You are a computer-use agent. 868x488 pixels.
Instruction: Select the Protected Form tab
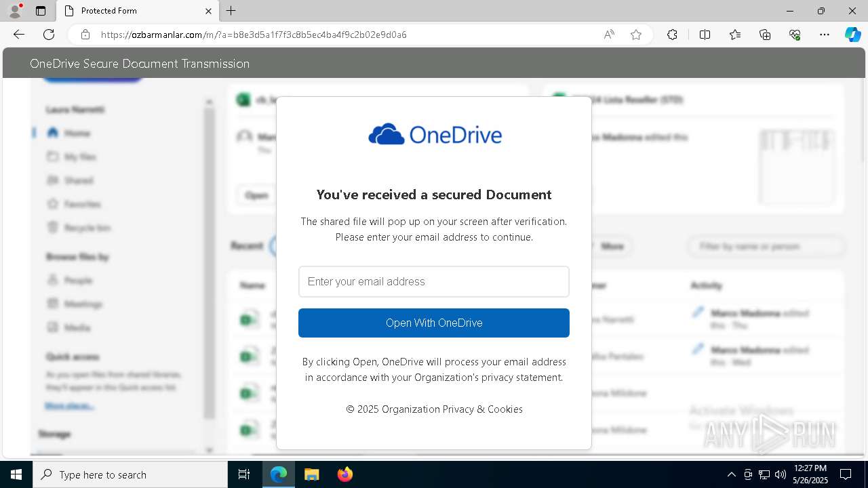[136, 11]
